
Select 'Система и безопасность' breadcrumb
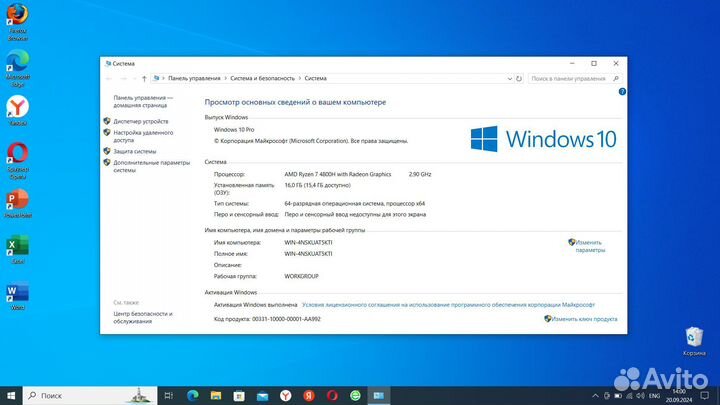click(263, 79)
